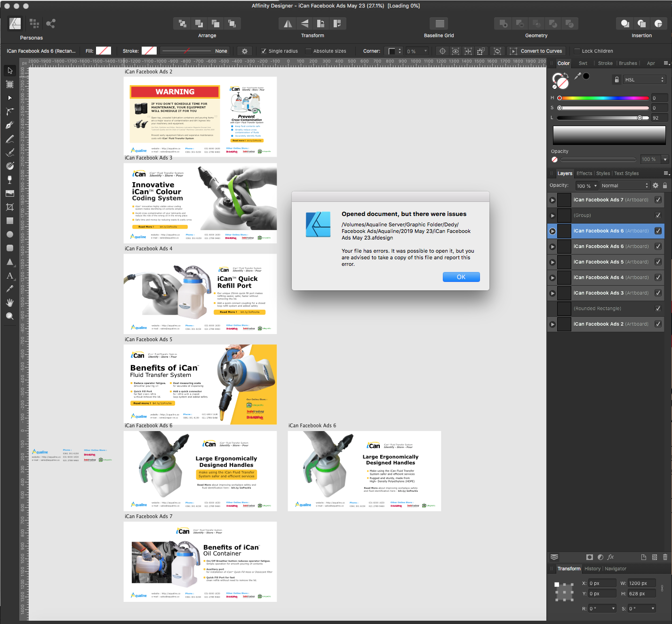Enable the Absolute sizes checkbox

click(x=309, y=51)
